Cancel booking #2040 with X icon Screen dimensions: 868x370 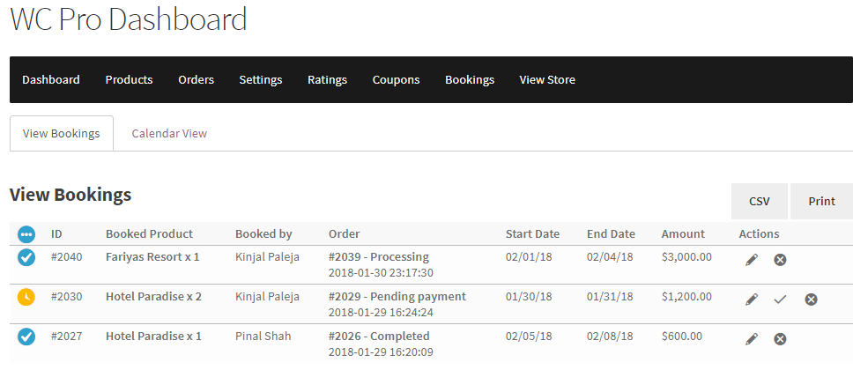click(x=780, y=259)
